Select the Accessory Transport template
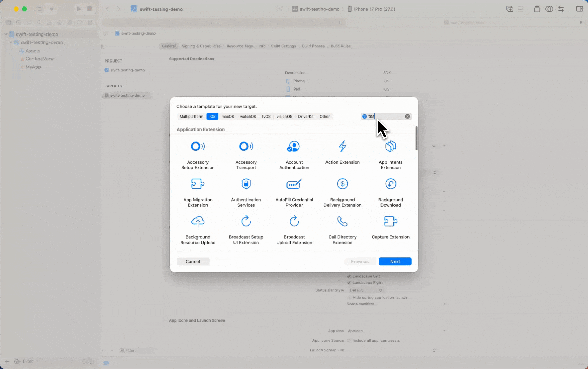This screenshot has height=369, width=588. pyautogui.click(x=246, y=155)
